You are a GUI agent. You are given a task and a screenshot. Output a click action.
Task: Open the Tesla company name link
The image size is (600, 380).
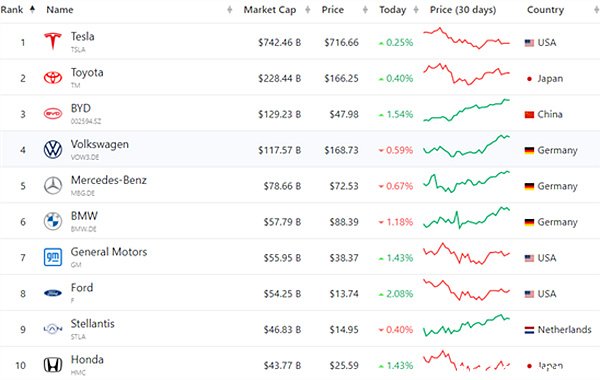[x=83, y=36]
